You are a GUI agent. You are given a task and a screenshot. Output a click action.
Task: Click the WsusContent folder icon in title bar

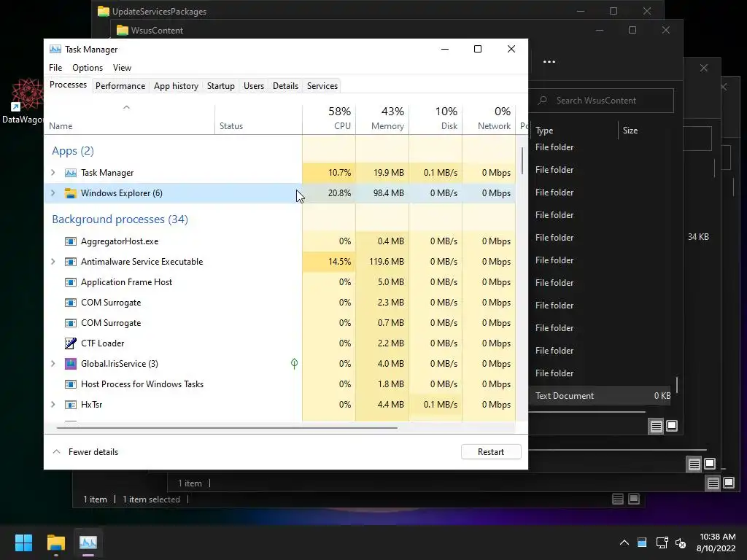pos(123,30)
